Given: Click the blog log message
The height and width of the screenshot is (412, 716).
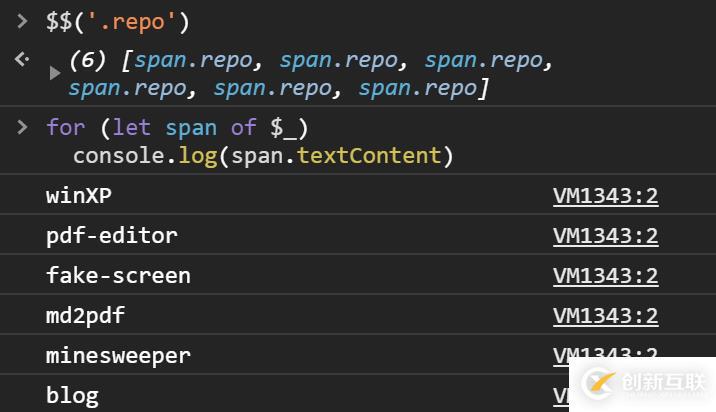Looking at the screenshot, I should tap(72, 395).
